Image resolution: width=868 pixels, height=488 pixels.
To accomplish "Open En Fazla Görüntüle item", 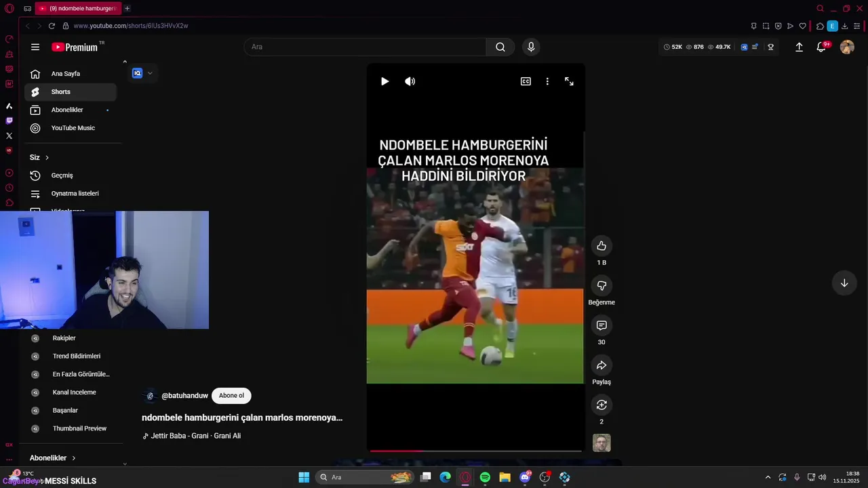I will (x=71, y=374).
